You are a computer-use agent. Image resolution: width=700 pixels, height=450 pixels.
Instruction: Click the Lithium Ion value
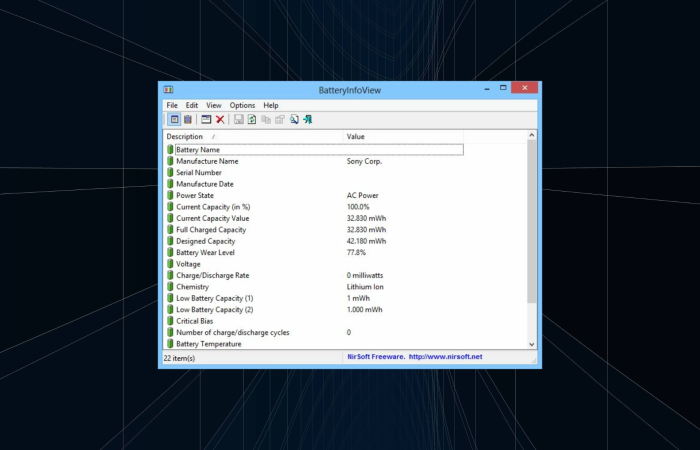365,287
